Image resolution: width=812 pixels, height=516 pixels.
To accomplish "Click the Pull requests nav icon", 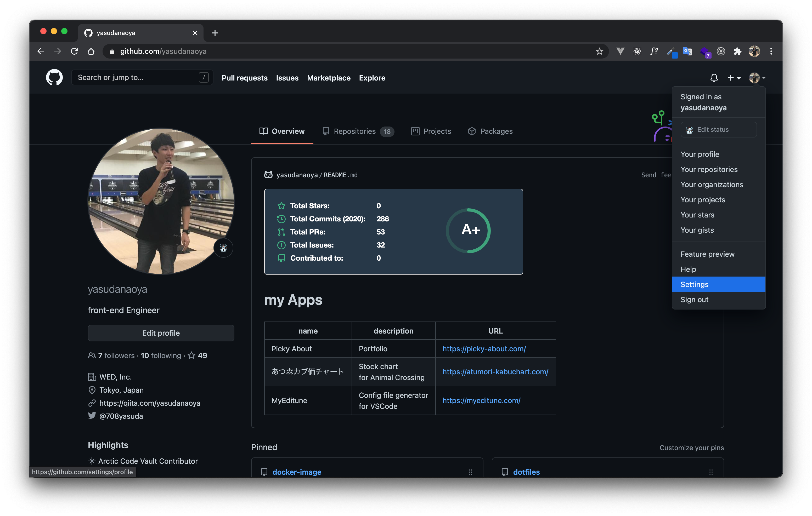I will tap(244, 77).
